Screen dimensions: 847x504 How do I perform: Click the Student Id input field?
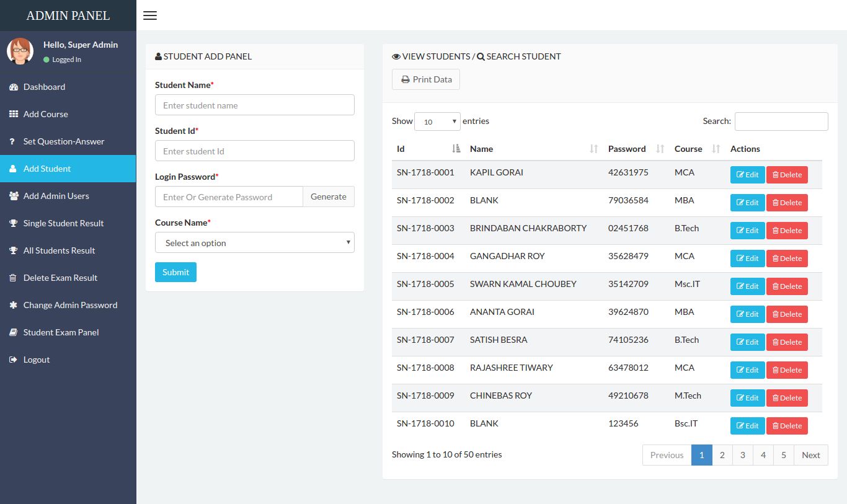coord(255,151)
